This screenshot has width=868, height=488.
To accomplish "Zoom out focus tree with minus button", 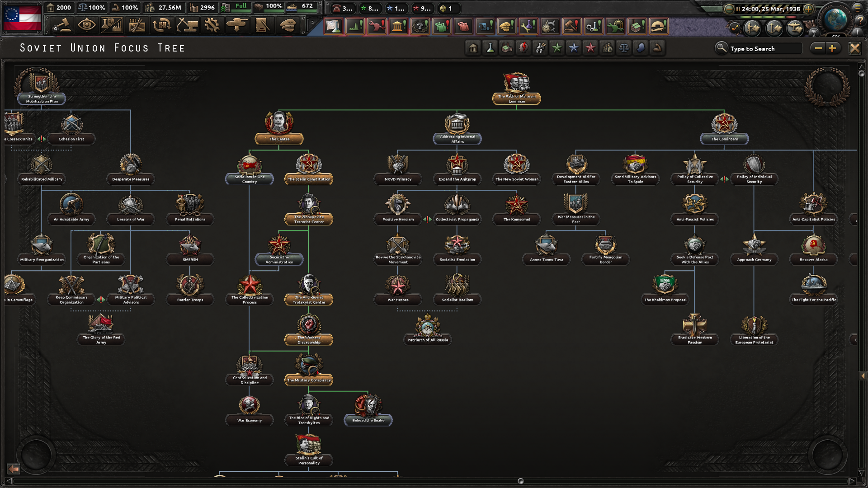I will click(x=818, y=48).
